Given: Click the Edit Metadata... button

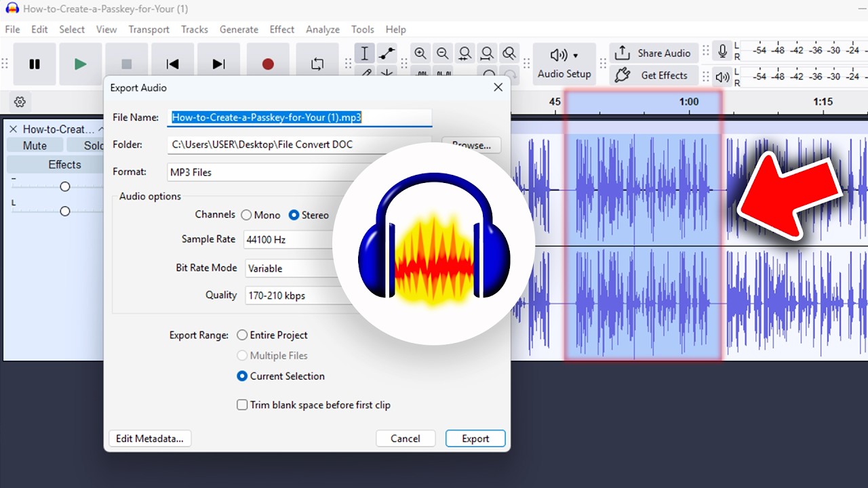Looking at the screenshot, I should 150,439.
